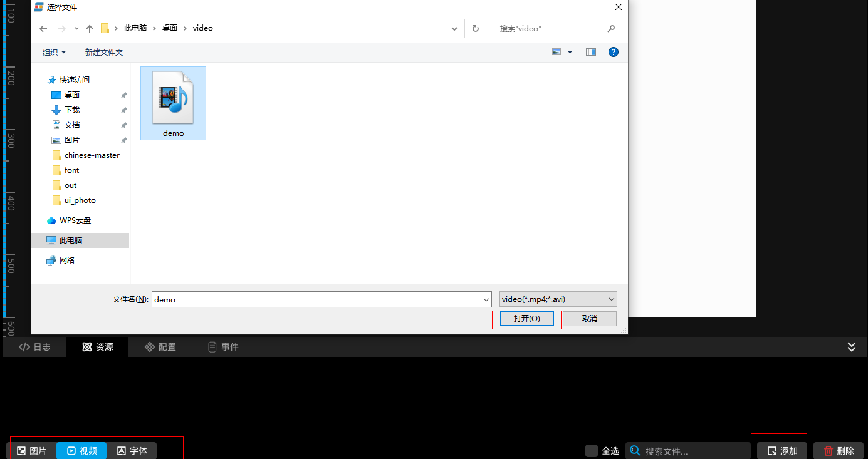Viewport: 868px width, 459px height.
Task: Click pin icon next to 桌面
Action: coord(123,95)
